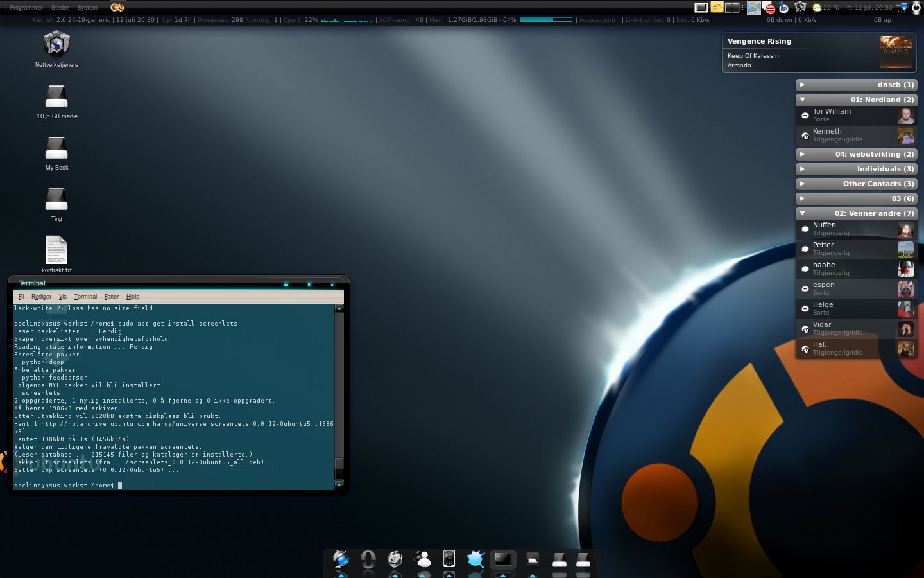
Task: Open the instant messenger buddy dock icon
Action: (x=423, y=559)
